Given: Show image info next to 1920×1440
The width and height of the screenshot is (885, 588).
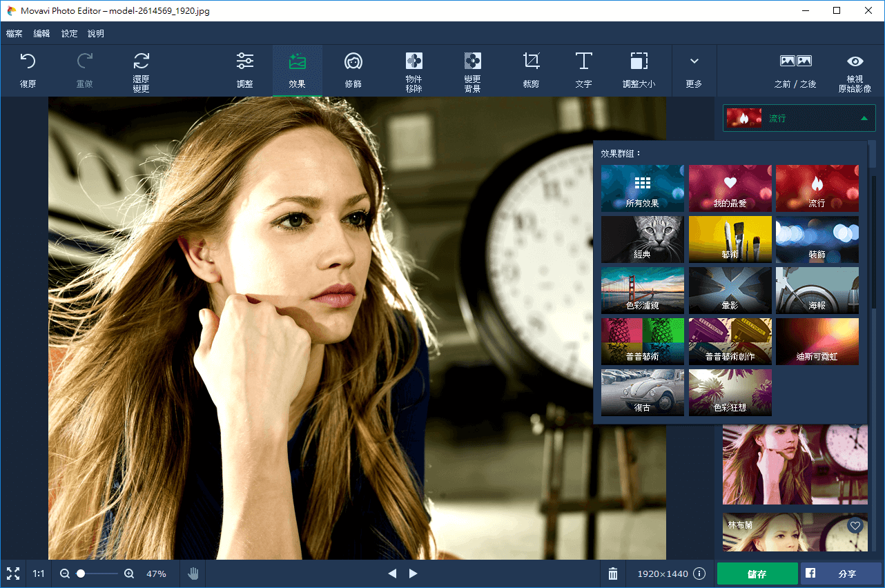Looking at the screenshot, I should point(699,574).
